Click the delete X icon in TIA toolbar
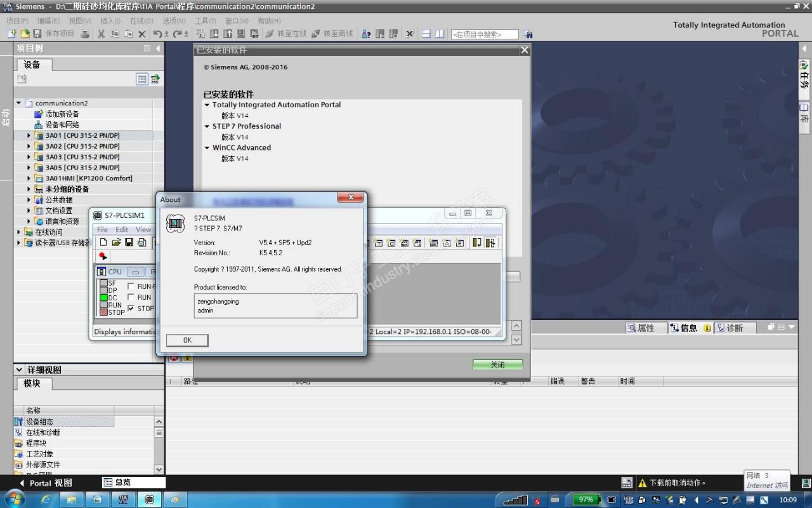Image resolution: width=812 pixels, height=508 pixels. click(x=141, y=34)
